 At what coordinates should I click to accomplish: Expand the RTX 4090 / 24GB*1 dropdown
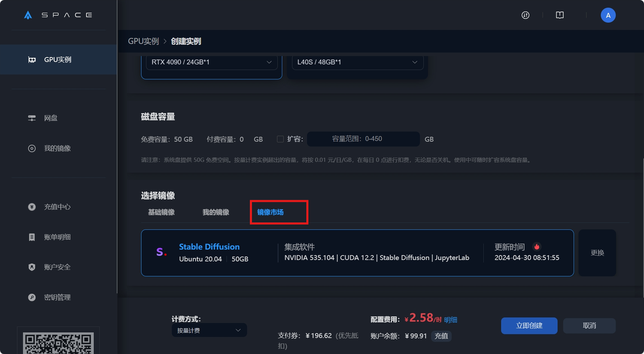pyautogui.click(x=212, y=62)
